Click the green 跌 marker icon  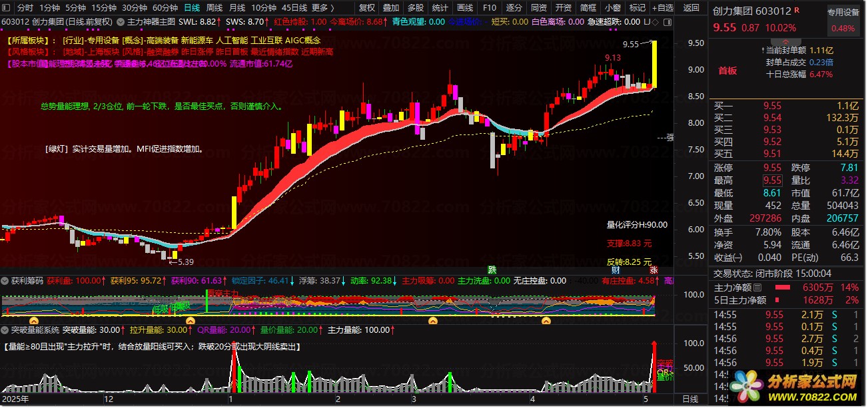pos(492,270)
